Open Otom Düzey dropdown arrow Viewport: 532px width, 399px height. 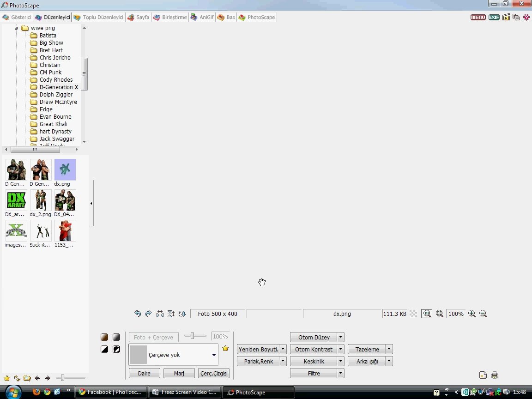(341, 337)
